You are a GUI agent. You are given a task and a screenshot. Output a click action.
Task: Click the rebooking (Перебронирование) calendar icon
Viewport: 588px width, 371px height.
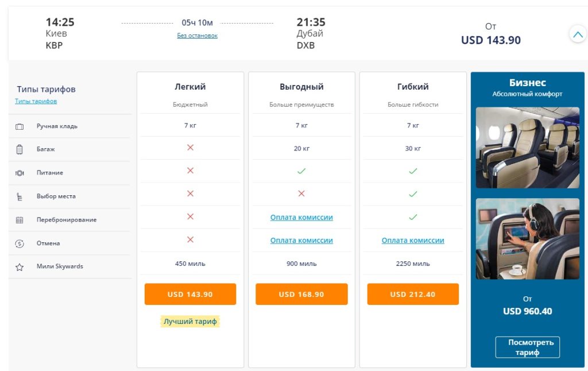[20, 220]
